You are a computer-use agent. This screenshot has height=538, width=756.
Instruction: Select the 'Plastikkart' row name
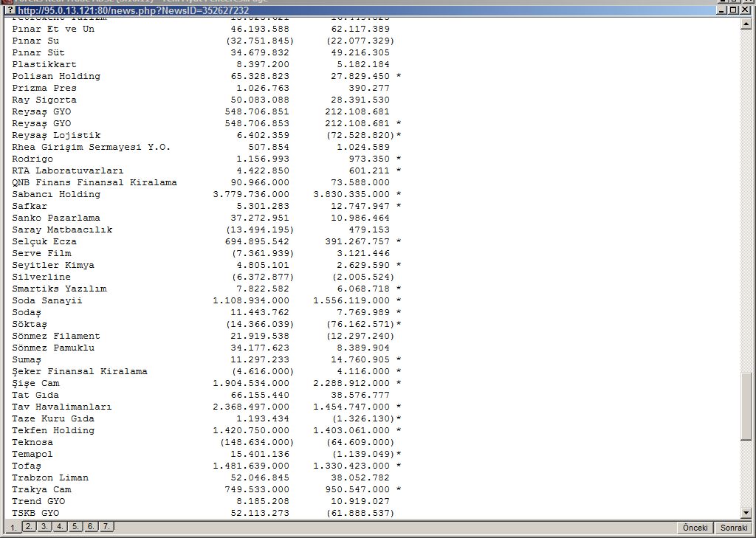44,65
